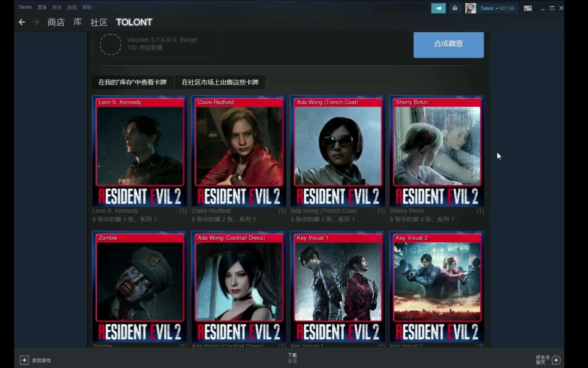
Task: Open the inbox envelope icon
Action: click(455, 8)
